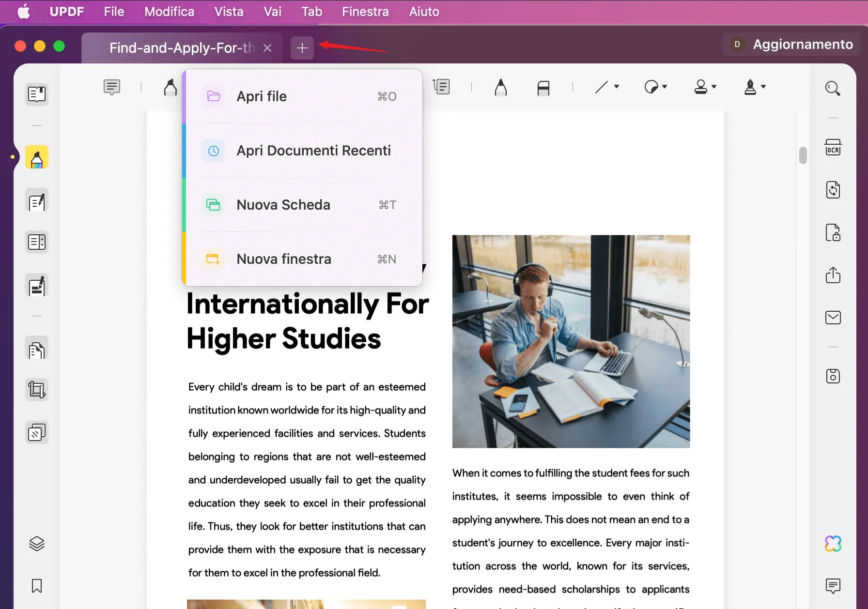The image size is (868, 609).
Task: Open the Vai menu
Action: [x=273, y=12]
